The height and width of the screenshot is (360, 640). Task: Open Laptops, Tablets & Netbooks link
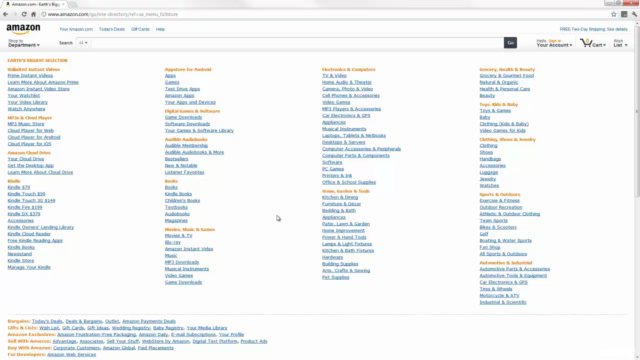pyautogui.click(x=354, y=136)
